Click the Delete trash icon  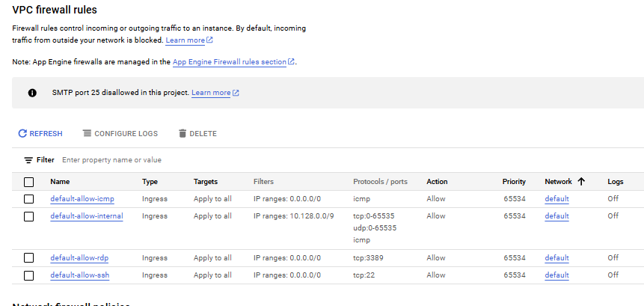pos(182,134)
